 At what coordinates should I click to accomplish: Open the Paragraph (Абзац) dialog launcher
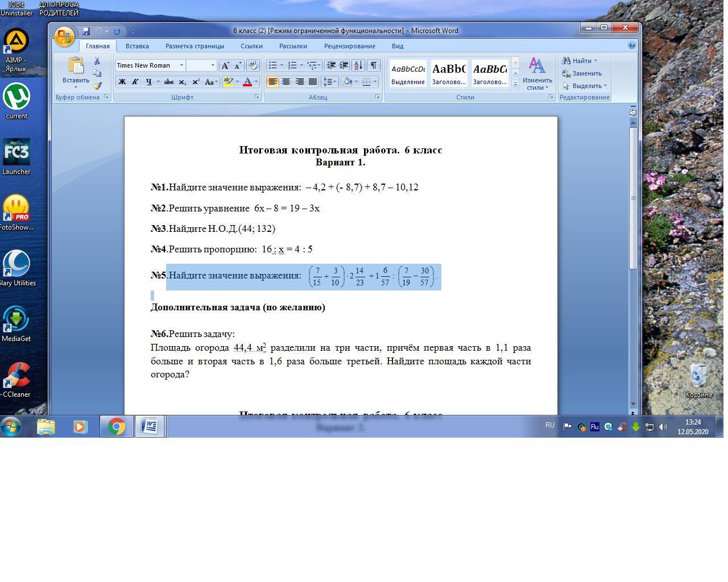pyautogui.click(x=378, y=97)
